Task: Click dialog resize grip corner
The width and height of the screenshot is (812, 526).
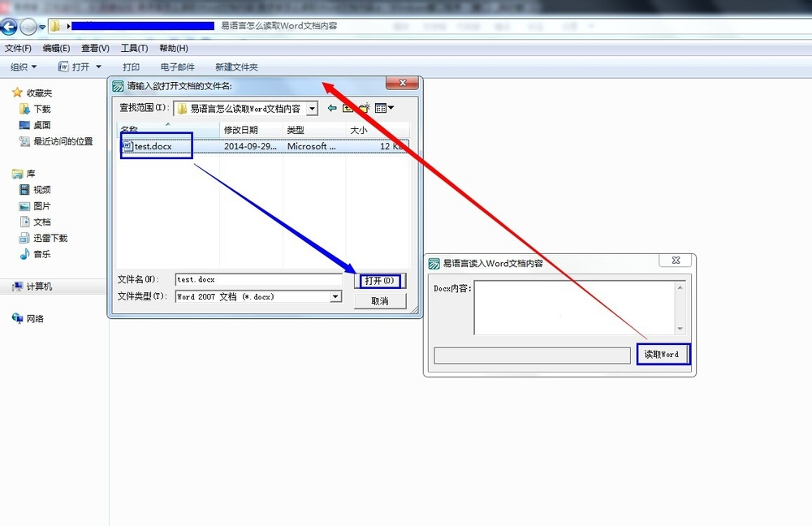Action: coord(414,309)
